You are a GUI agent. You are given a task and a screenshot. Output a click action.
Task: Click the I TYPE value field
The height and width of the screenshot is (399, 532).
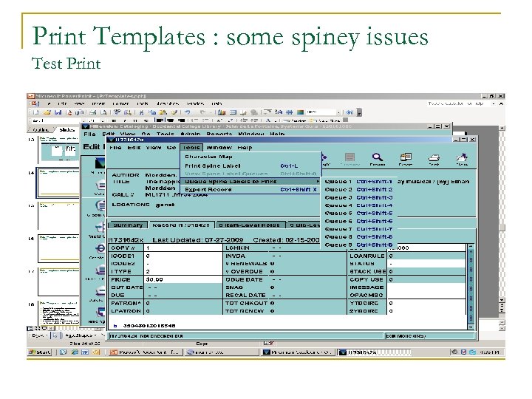[183, 271]
